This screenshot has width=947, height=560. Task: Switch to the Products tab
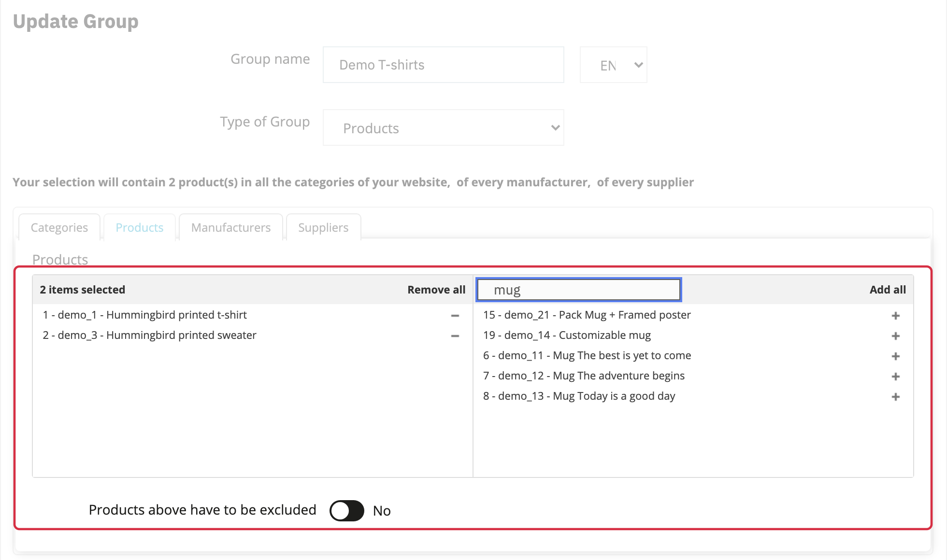point(140,227)
